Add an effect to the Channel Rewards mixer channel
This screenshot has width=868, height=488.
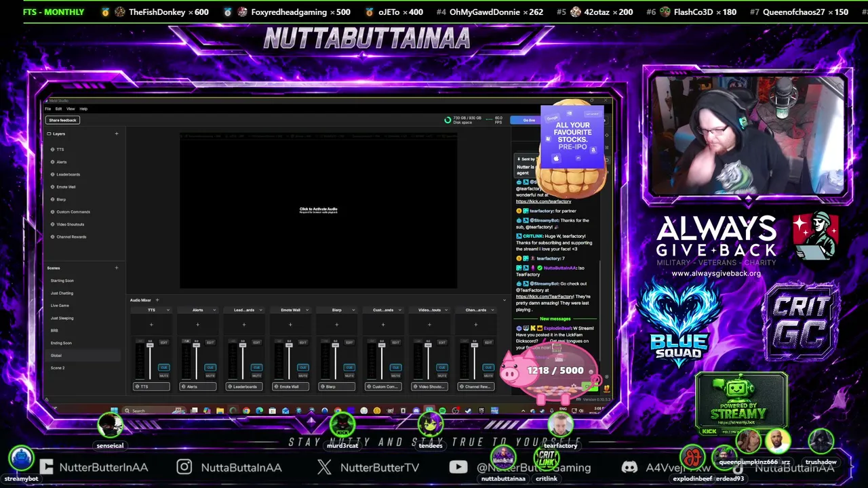[475, 325]
